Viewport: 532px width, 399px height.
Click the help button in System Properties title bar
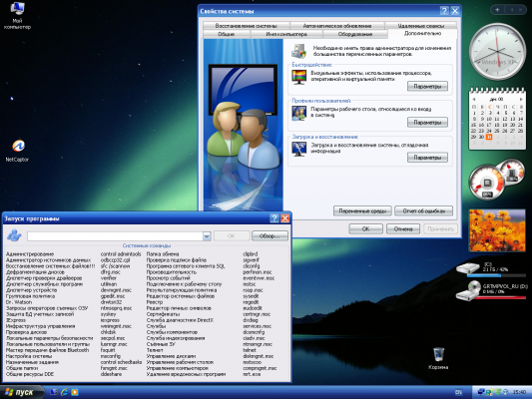click(x=444, y=11)
